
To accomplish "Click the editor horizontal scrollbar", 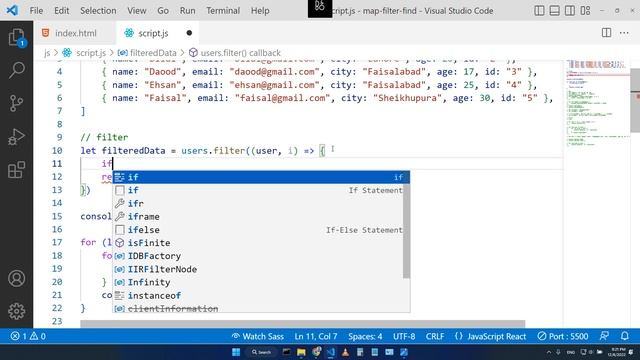I will pyautogui.click(x=302, y=324).
